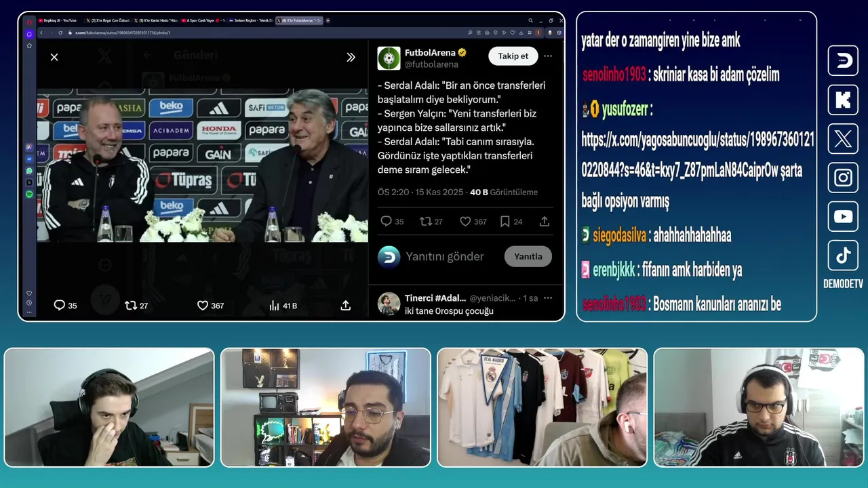
Task: Select chat username erenbjkkk
Action: coord(614,270)
